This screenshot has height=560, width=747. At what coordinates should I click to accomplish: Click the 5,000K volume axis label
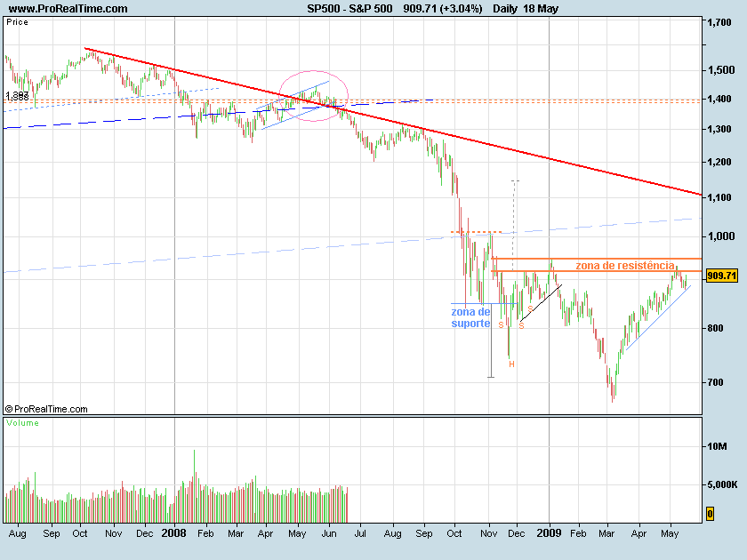point(722,484)
